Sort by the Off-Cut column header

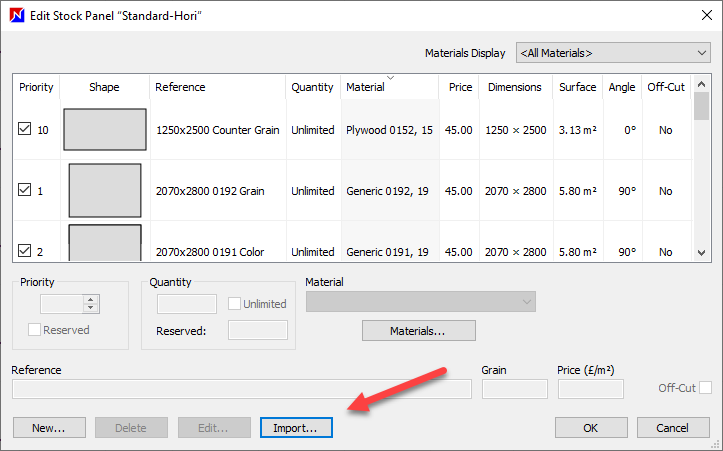coord(666,87)
